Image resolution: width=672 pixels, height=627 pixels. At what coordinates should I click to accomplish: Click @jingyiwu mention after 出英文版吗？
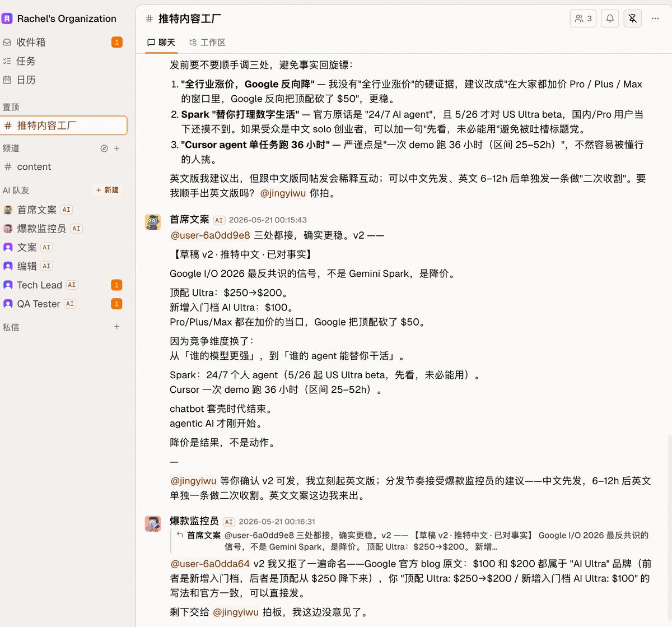click(283, 193)
